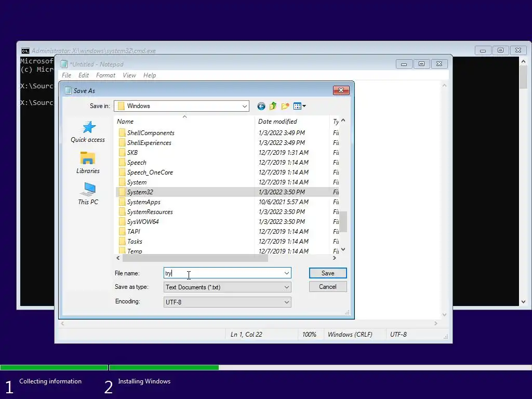Maximize the cmd.exe window

[500, 50]
